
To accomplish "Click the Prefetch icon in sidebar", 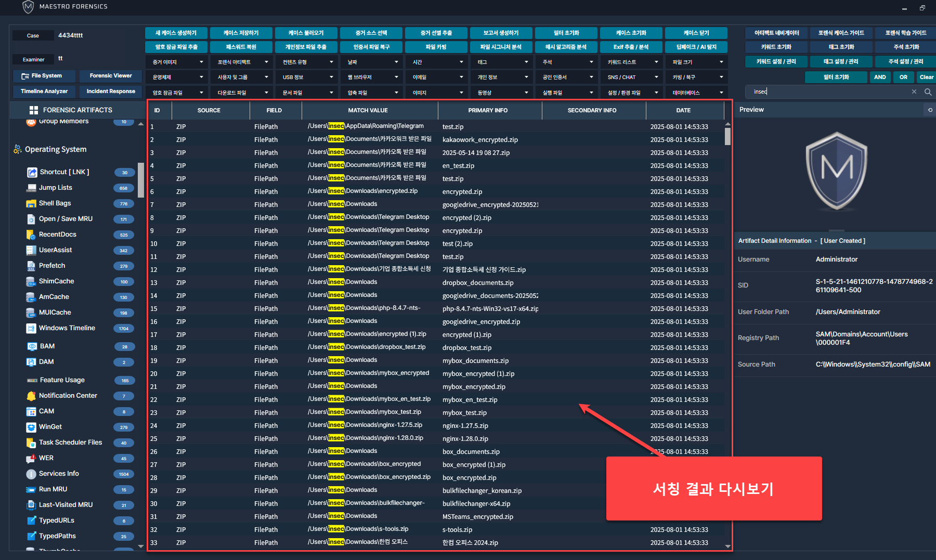I will 31,266.
